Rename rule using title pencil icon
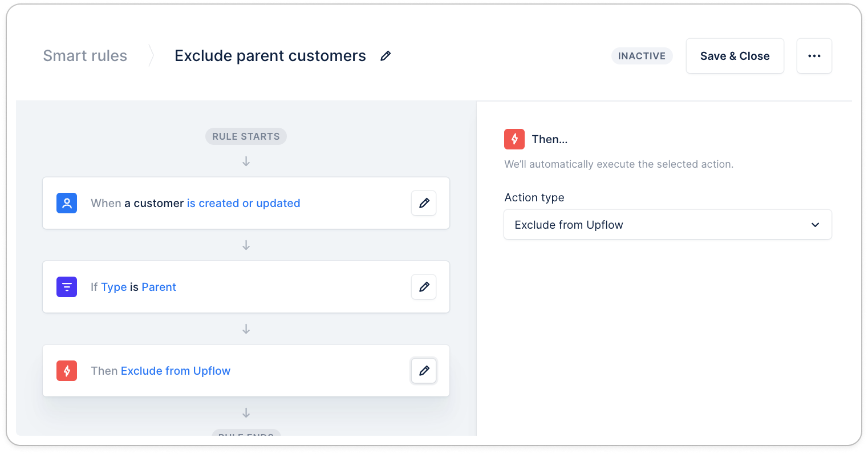 (386, 56)
